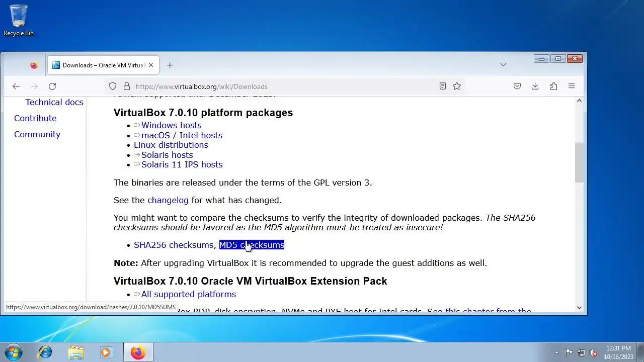644x362 pixels.
Task: Click heading VirtualBox 7.0.10 platform packages
Action: 203,113
